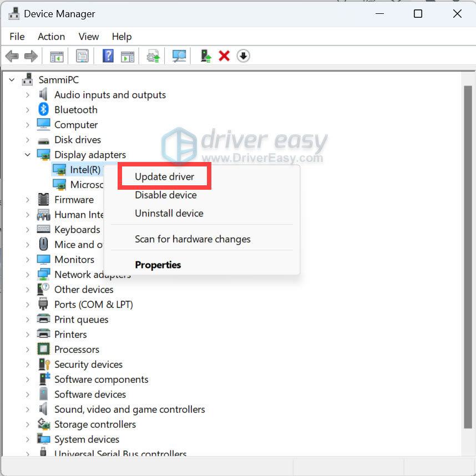
Task: Open Properties from the context menu
Action: (x=158, y=265)
